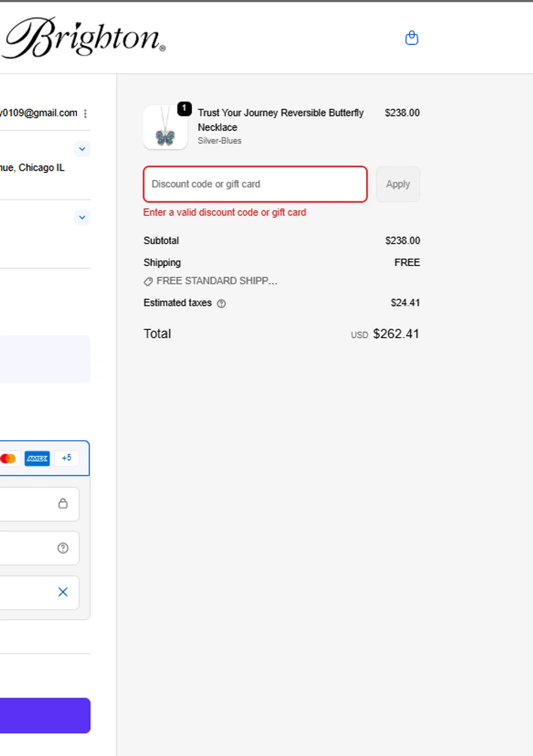
Task: Click the Estimated taxes help icon
Action: (221, 303)
